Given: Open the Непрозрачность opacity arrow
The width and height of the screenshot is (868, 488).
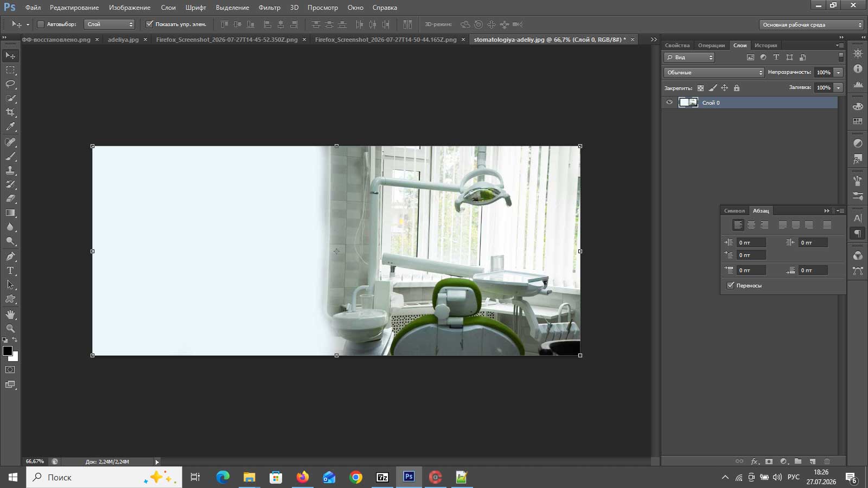Looking at the screenshot, I should [839, 73].
